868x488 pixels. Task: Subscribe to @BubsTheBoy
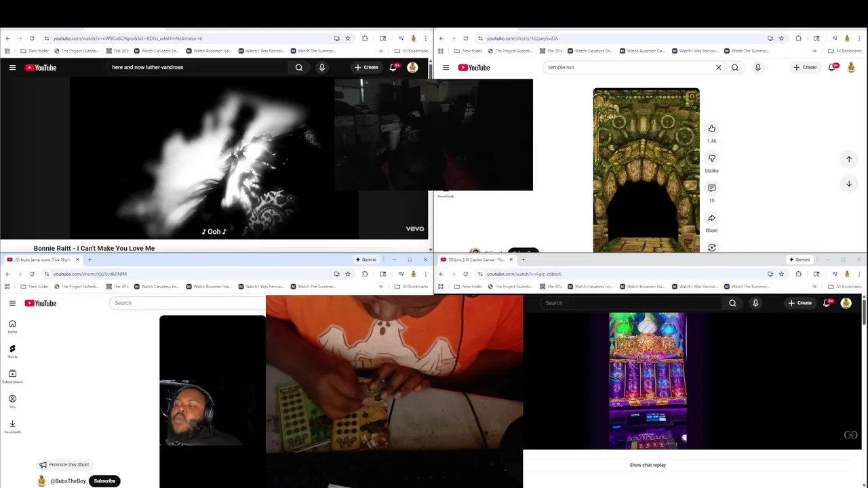[104, 481]
